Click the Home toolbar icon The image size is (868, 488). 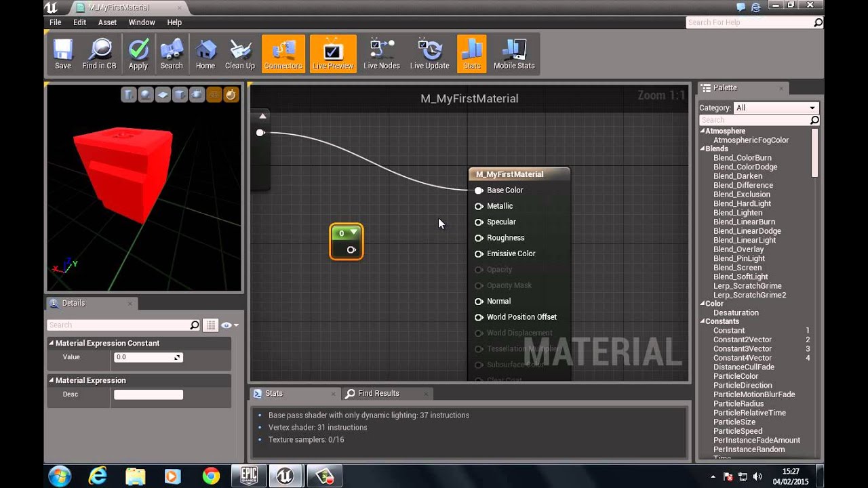(205, 54)
